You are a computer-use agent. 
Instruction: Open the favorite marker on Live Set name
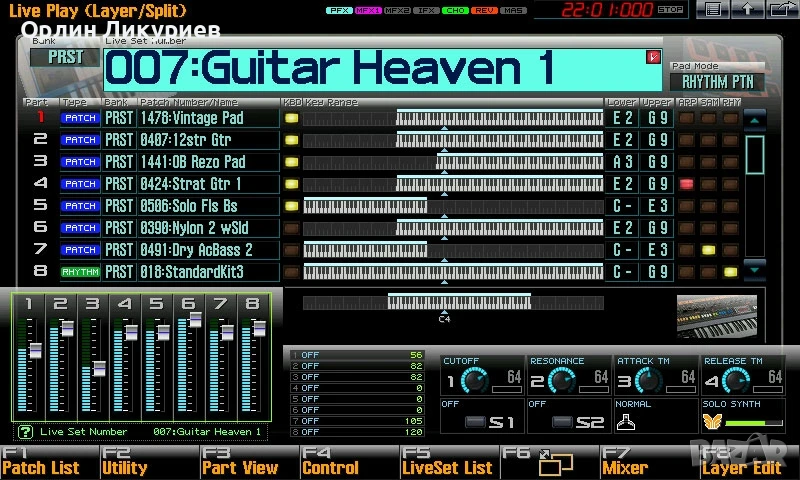653,57
